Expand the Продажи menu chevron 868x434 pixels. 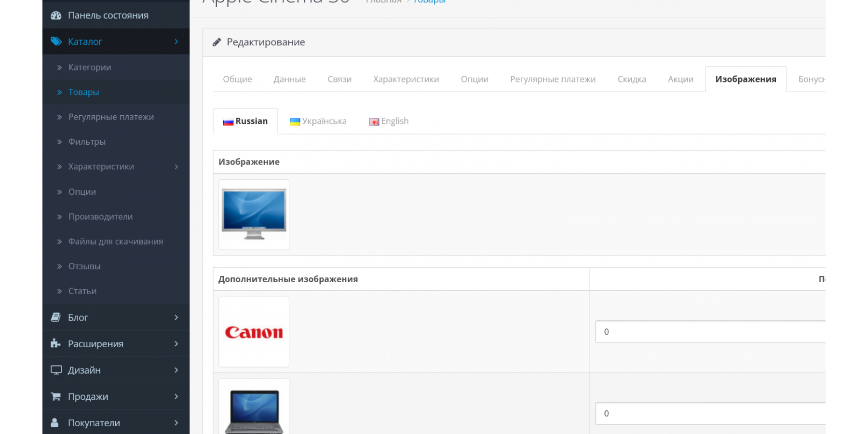tap(176, 396)
